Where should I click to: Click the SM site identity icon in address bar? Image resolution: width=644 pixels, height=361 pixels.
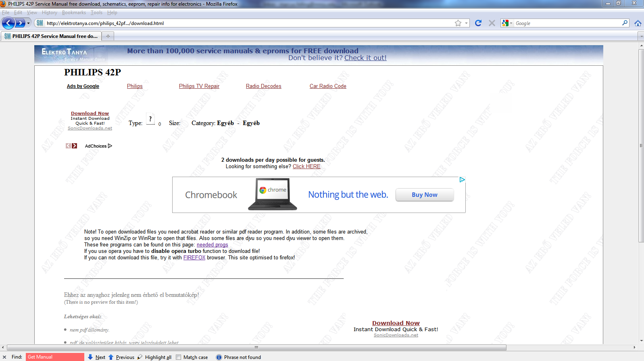(x=40, y=23)
